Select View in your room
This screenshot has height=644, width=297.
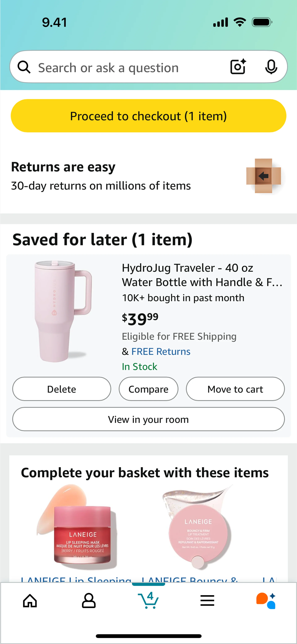[148, 419]
